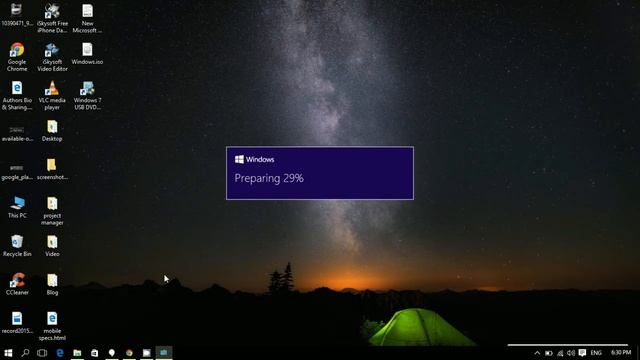Select the screenshot folder on desktop

(x=52, y=169)
